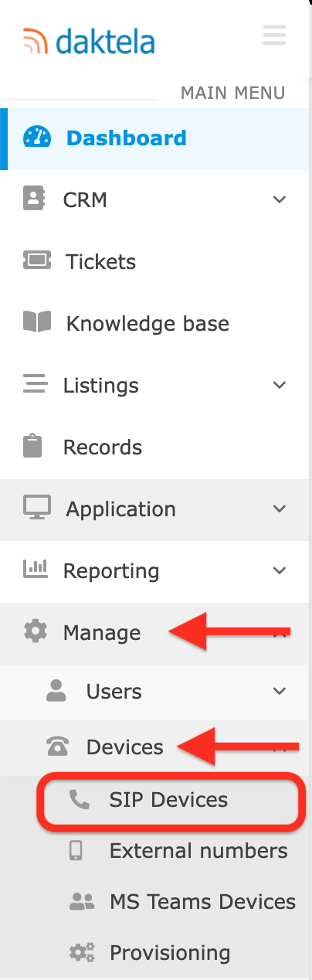The width and height of the screenshot is (312, 980).
Task: Click the MS Teams Devices people icon
Action: click(x=82, y=901)
